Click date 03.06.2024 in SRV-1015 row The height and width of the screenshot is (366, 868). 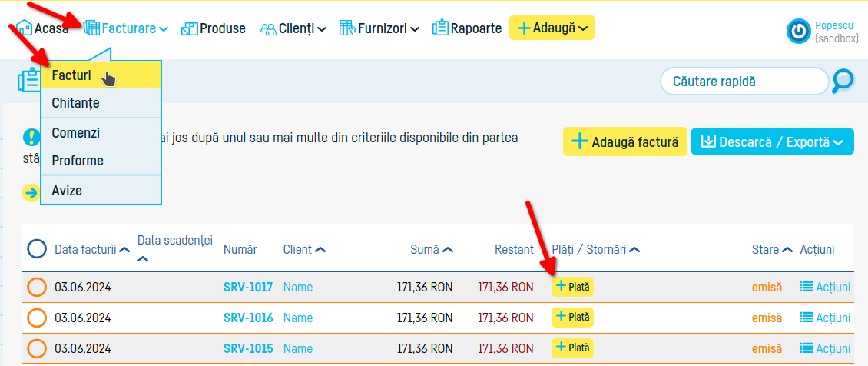click(82, 349)
